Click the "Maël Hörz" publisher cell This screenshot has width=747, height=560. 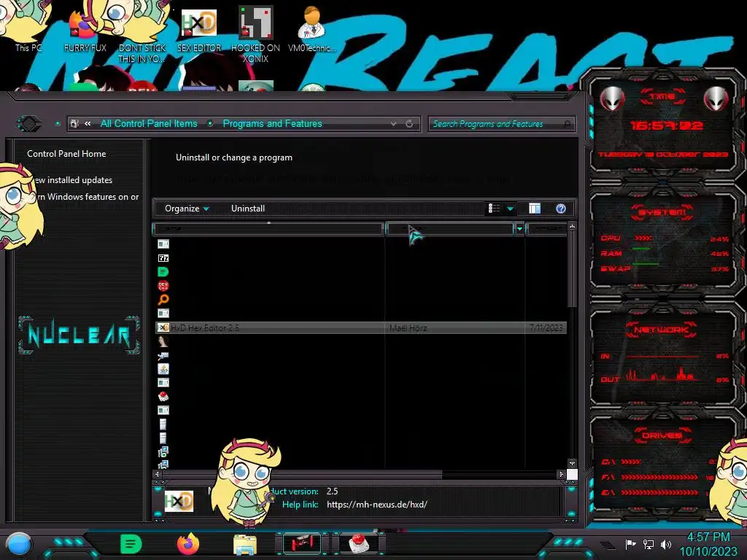[x=409, y=327]
